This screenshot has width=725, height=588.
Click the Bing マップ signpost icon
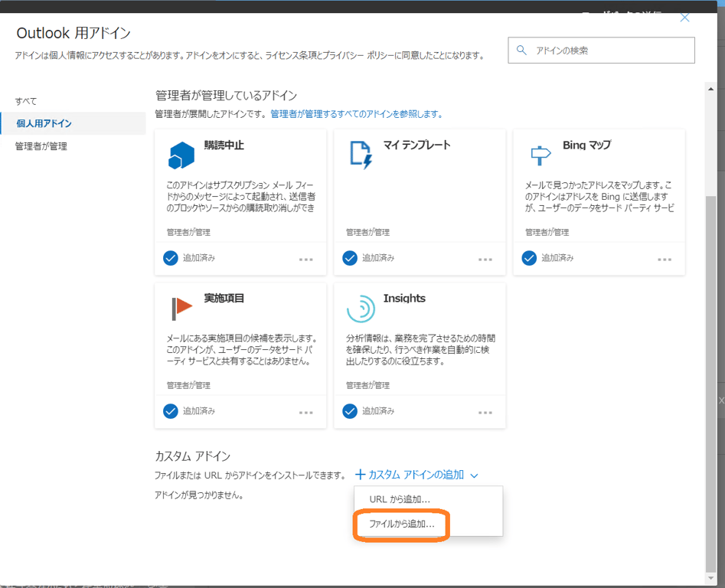click(540, 155)
